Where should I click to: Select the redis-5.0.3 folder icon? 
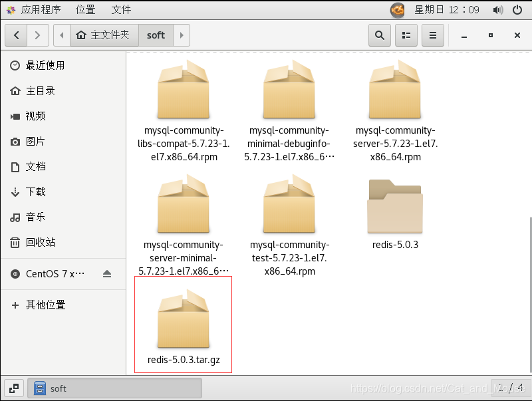(x=395, y=206)
